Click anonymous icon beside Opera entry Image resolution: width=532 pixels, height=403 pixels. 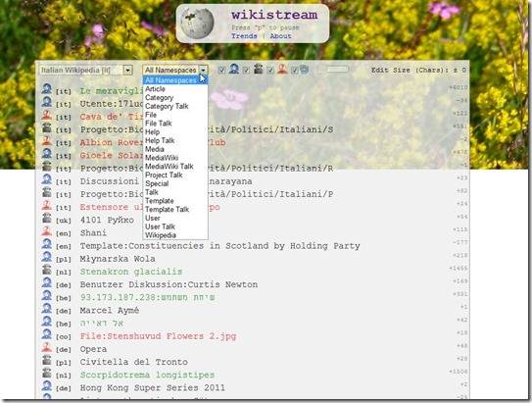(46, 347)
